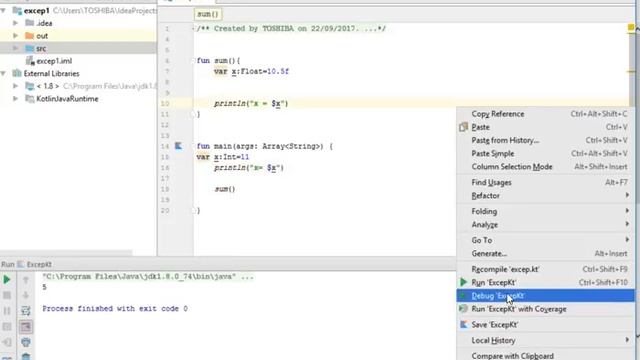This screenshot has width=640, height=360.
Task: Click the green Run arrow icon in context menu
Action: (x=463, y=282)
